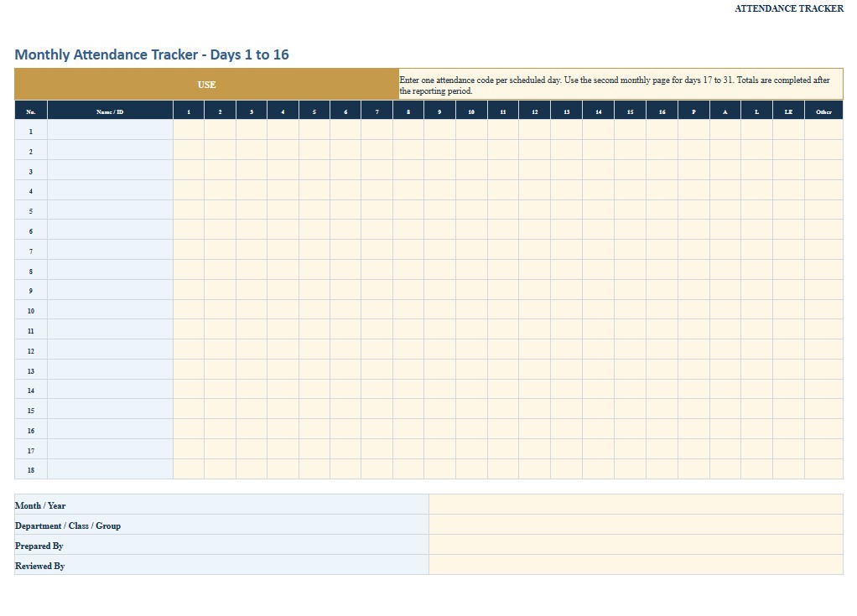857x616 pixels.
Task: Click the 'LE' totals column header
Action: (789, 111)
